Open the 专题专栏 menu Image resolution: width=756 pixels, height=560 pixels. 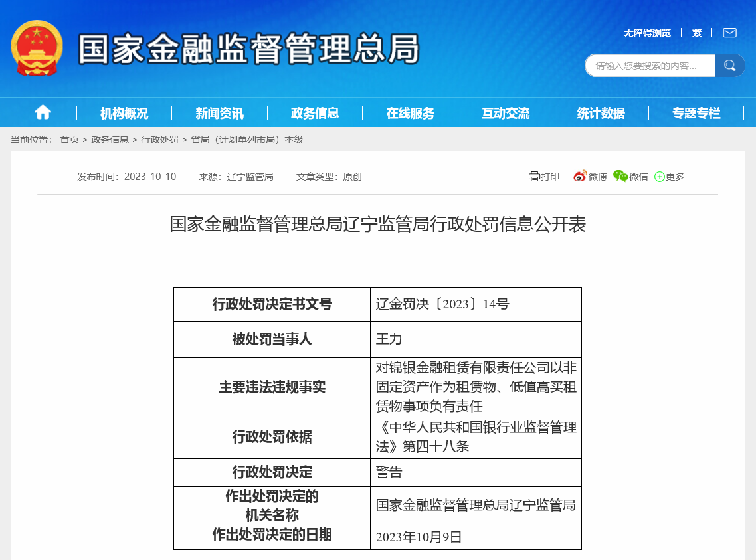(697, 113)
